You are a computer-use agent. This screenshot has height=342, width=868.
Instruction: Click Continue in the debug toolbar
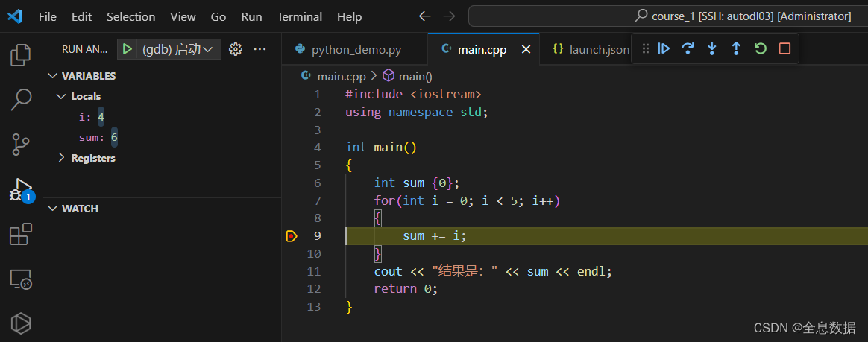click(x=664, y=48)
